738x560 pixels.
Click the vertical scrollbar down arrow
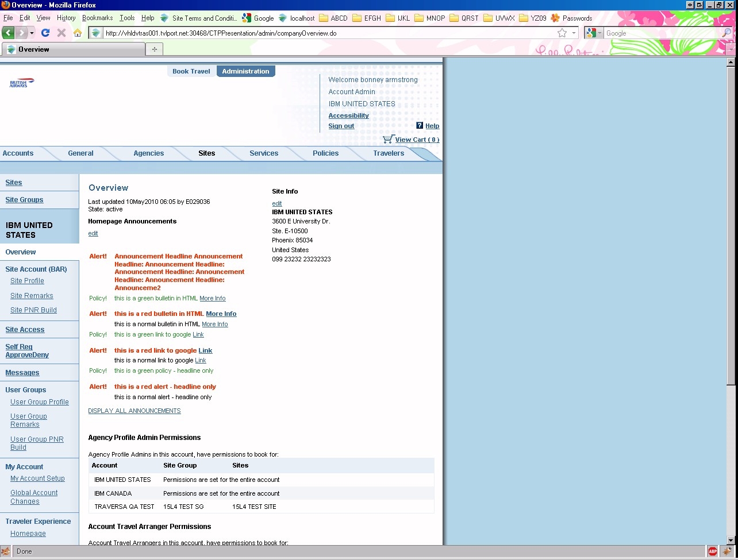(x=731, y=540)
